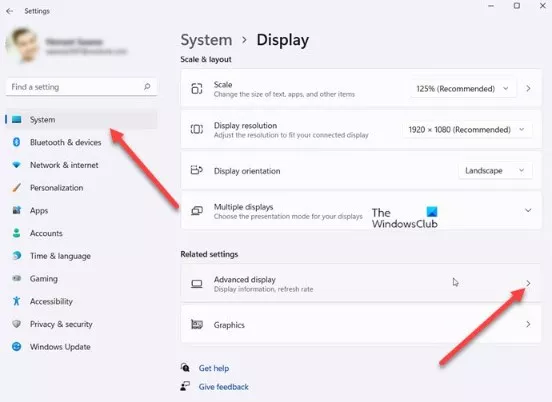The width and height of the screenshot is (552, 402).
Task: Click the Get help icon
Action: (x=185, y=368)
